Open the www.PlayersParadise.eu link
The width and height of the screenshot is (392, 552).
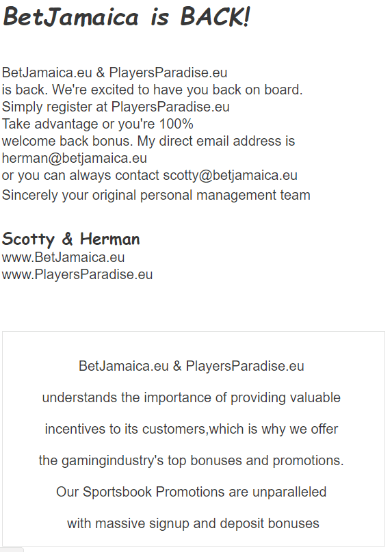coord(77,274)
